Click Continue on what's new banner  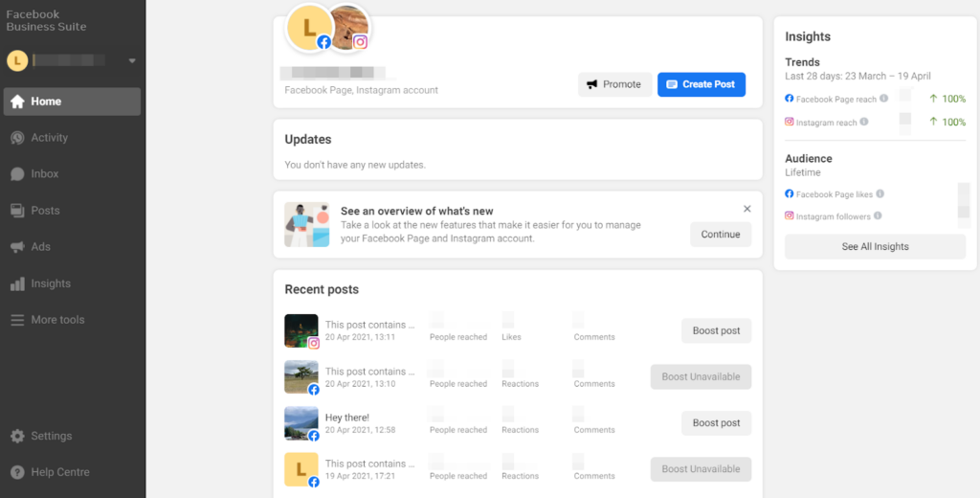pos(721,235)
